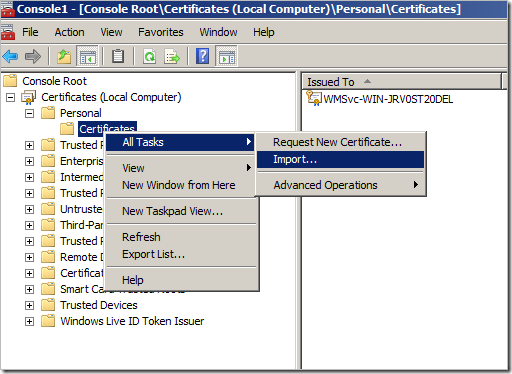Expand Windows Live ID Token Issuer node
Viewport: 512px width, 374px height.
tap(29, 322)
